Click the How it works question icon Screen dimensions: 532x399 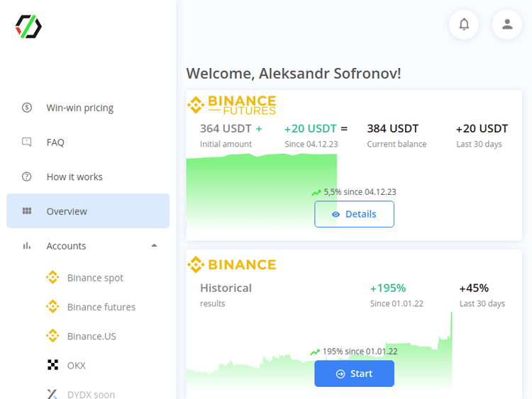[x=27, y=176]
